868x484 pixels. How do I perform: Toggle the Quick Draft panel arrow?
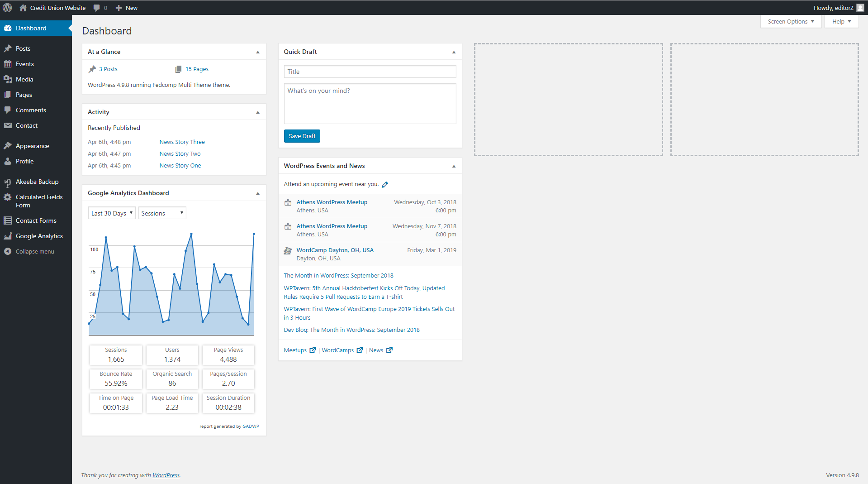[x=454, y=52]
